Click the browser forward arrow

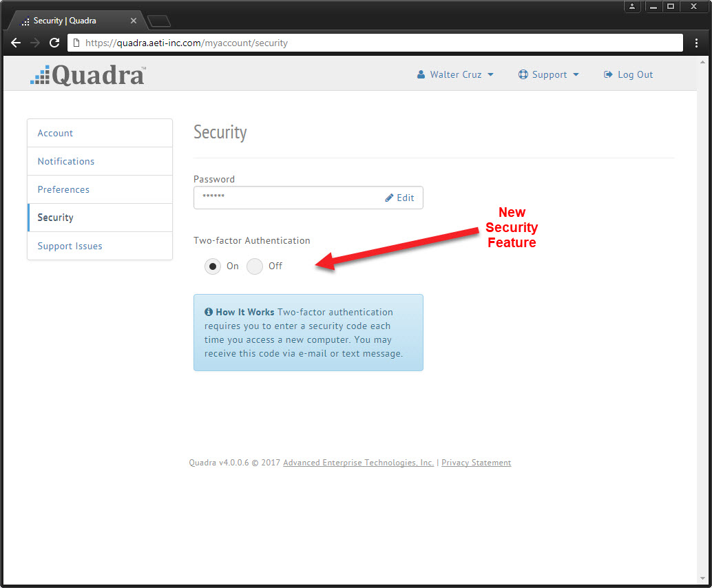pos(35,43)
